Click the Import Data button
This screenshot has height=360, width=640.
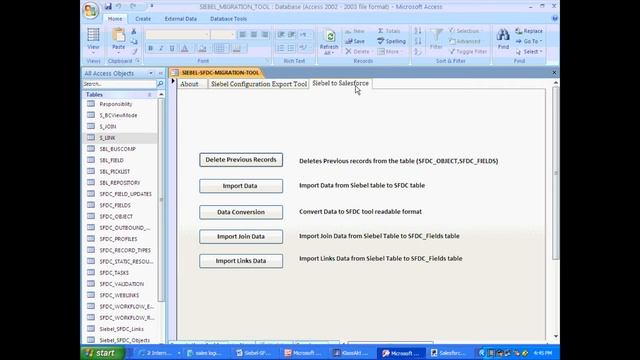click(x=241, y=186)
